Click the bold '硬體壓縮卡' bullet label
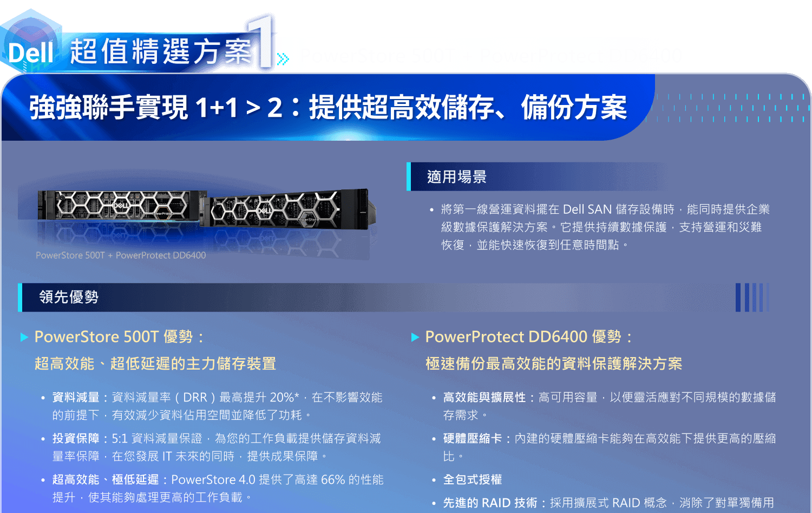Screen dimensions: 812x513 473,438
